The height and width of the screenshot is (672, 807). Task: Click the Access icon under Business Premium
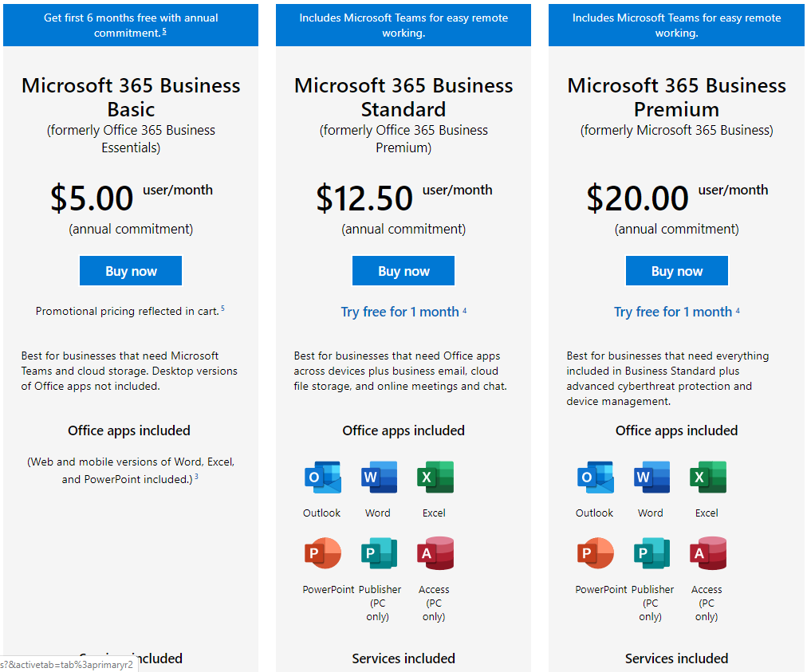coord(708,553)
